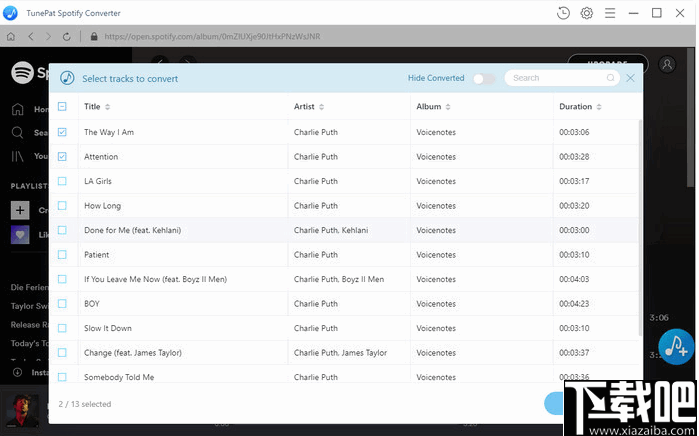Check Somebody Told Me track checkbox
This screenshot has height=436, width=699.
(62, 377)
